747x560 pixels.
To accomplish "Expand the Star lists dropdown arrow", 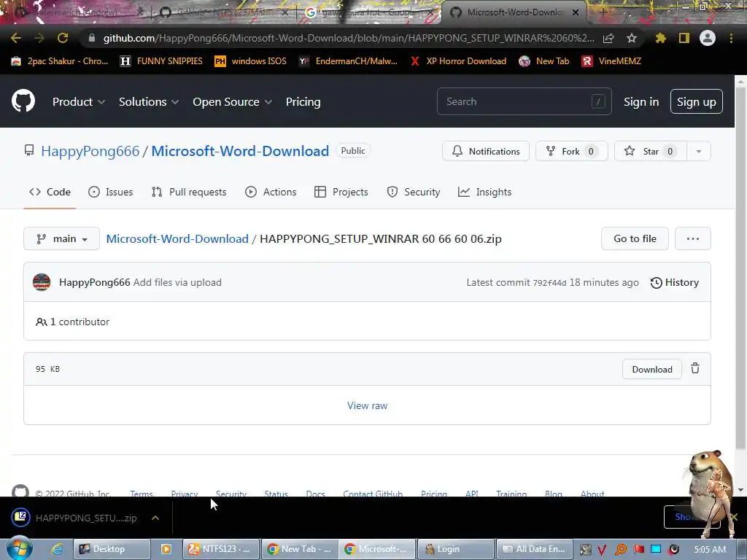I will (699, 151).
